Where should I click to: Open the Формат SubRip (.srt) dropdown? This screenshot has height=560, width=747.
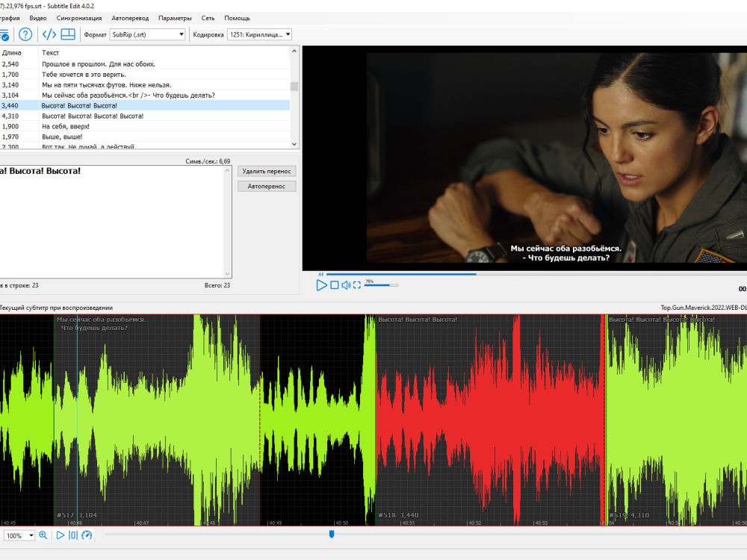point(147,34)
